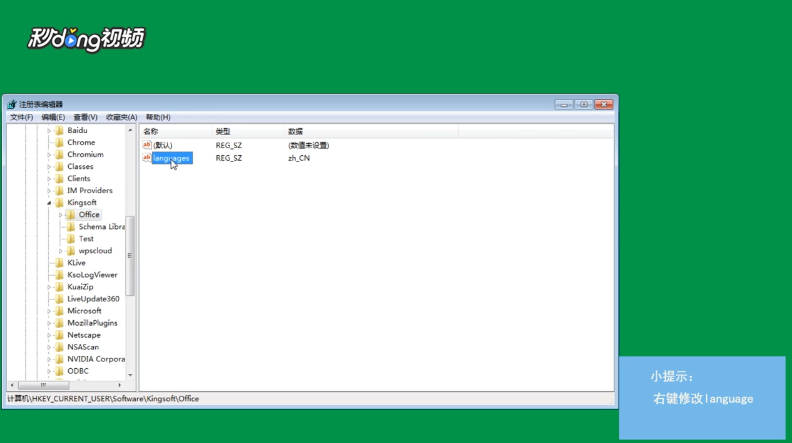Expand the Chromium key arrow
Screen dimensions: 792x443
tap(49, 155)
